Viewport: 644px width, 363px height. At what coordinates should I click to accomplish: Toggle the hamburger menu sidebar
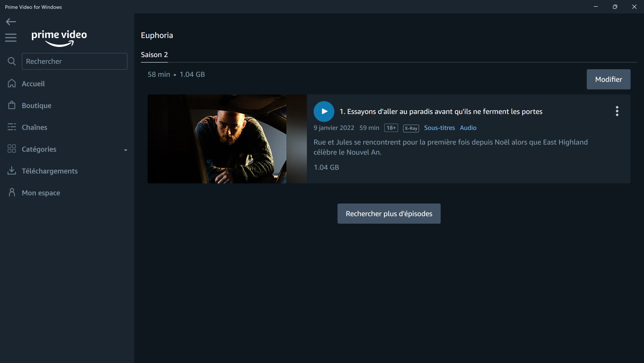[11, 38]
